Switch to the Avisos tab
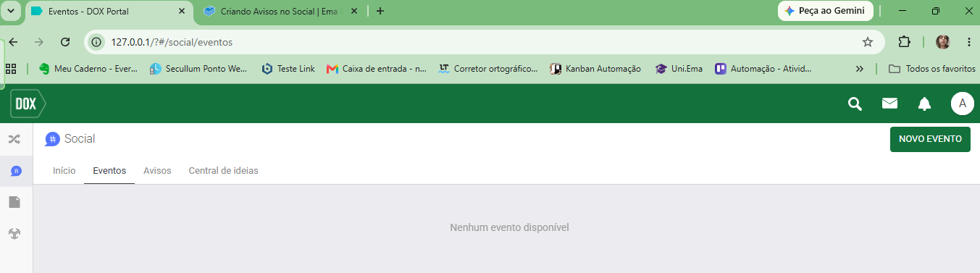The height and width of the screenshot is (273, 980). (x=157, y=171)
